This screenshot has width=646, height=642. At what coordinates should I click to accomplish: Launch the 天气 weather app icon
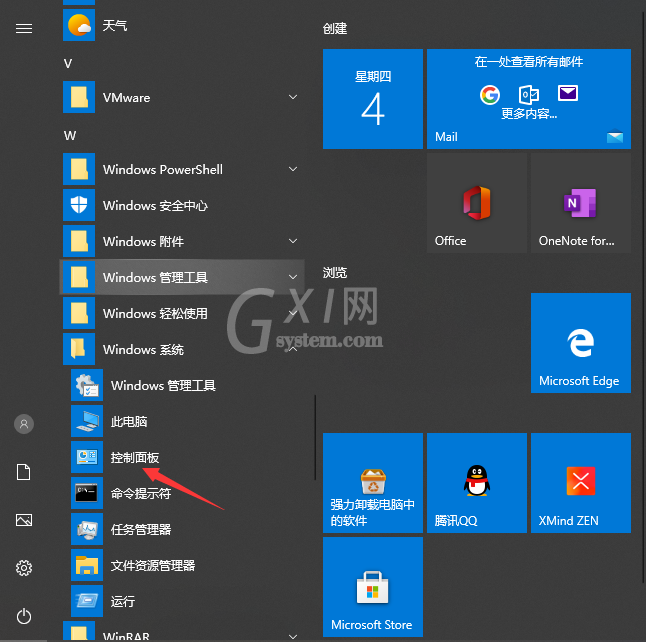tap(79, 25)
